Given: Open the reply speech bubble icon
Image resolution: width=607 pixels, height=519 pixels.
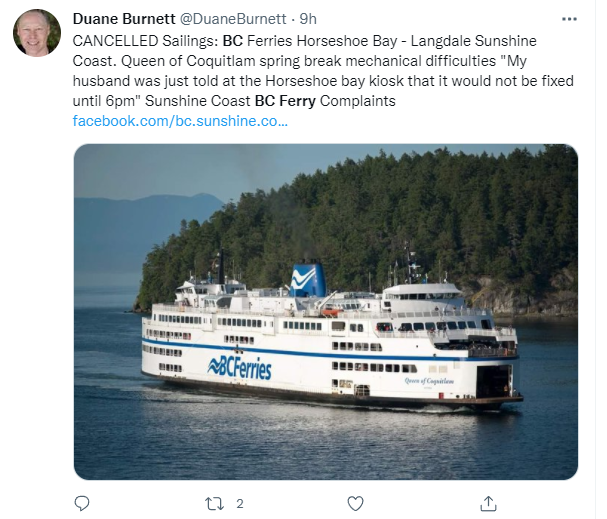Looking at the screenshot, I should point(82,504).
